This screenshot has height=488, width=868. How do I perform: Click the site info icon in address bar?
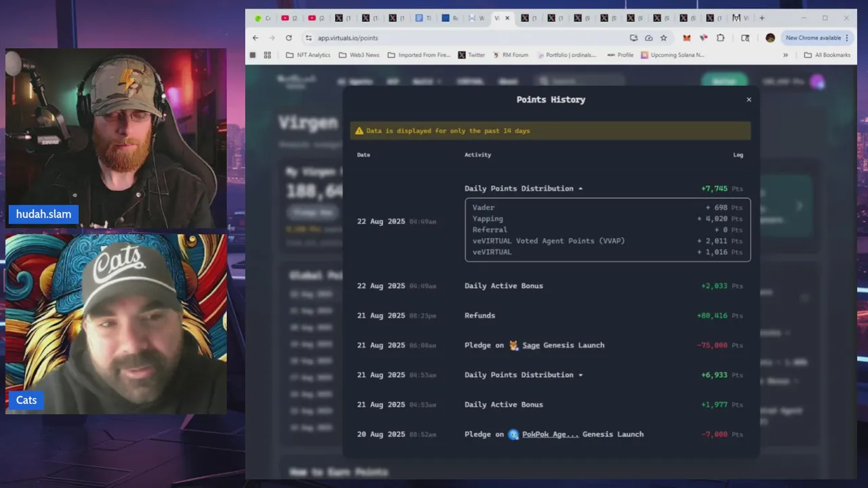[x=309, y=38]
